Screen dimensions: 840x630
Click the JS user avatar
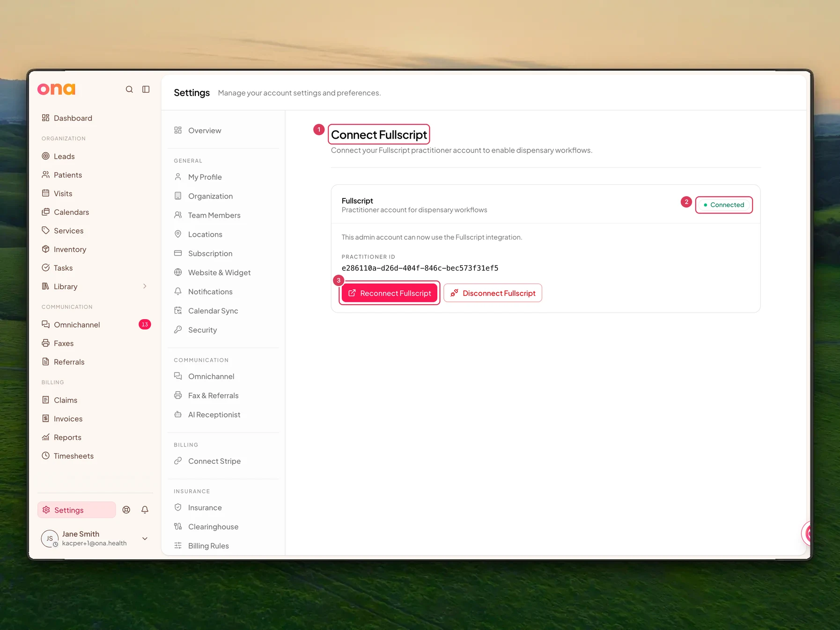[x=50, y=539]
